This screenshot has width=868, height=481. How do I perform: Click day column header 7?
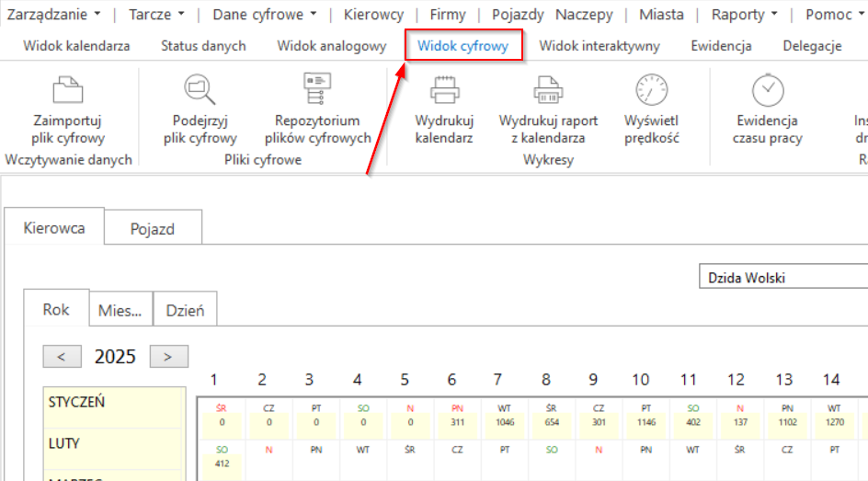pos(497,380)
